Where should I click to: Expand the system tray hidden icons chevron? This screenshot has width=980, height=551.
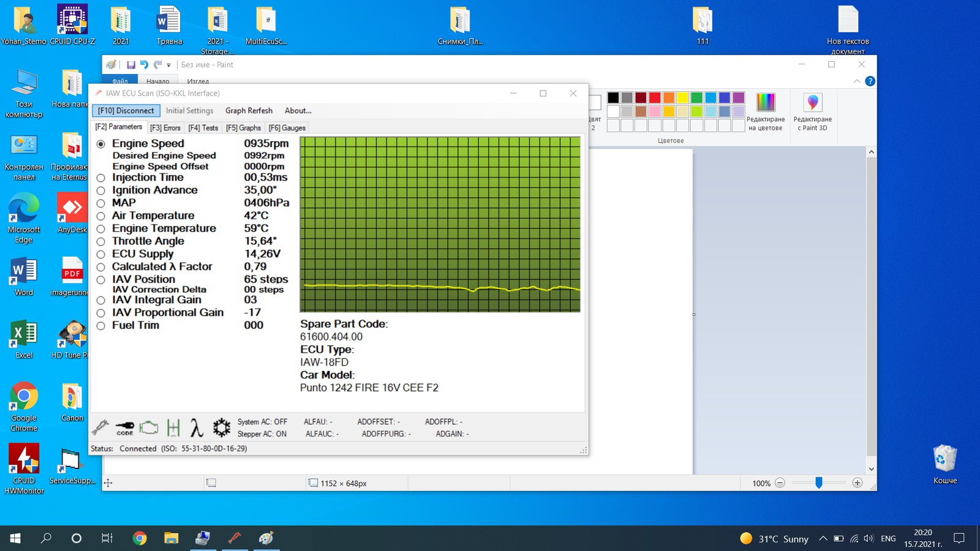[823, 539]
